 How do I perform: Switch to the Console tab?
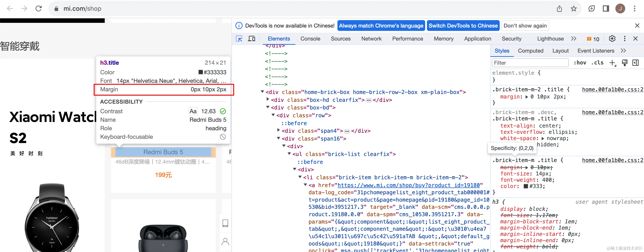coord(310,39)
